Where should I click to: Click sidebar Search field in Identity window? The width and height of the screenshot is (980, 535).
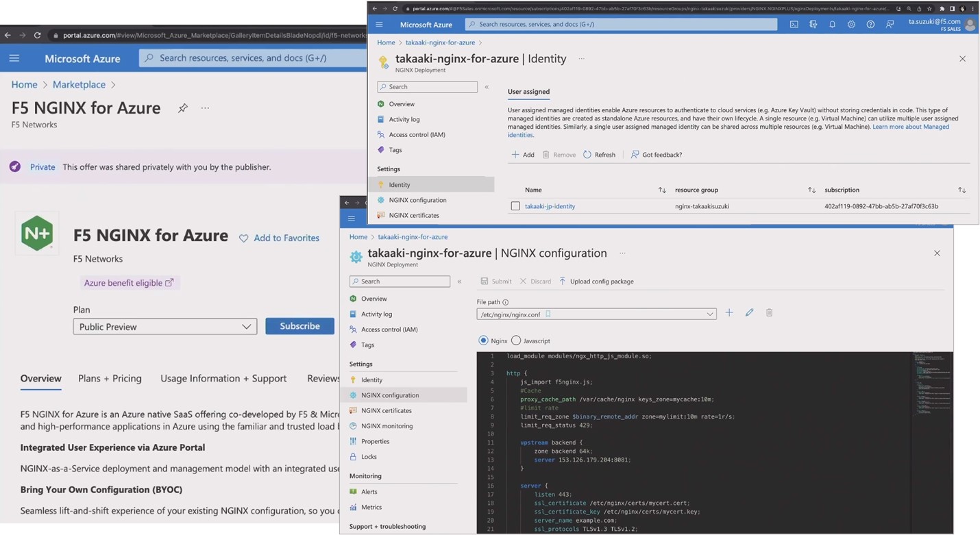[427, 87]
